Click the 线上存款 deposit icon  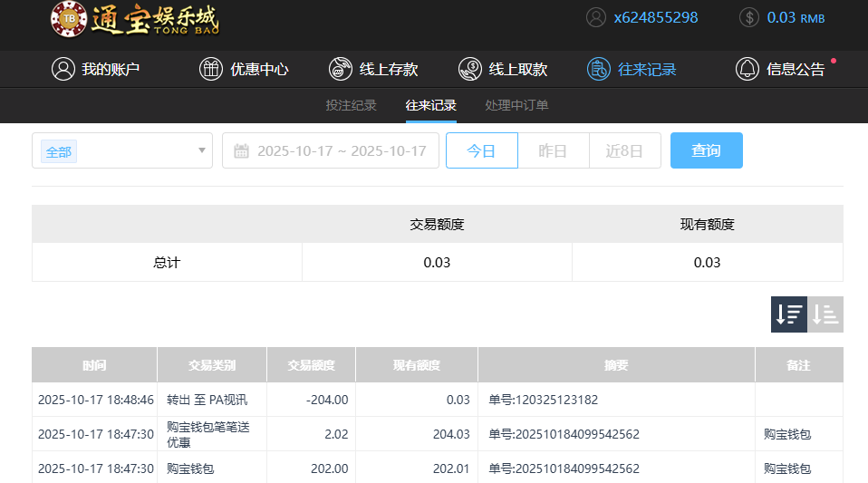[341, 69]
